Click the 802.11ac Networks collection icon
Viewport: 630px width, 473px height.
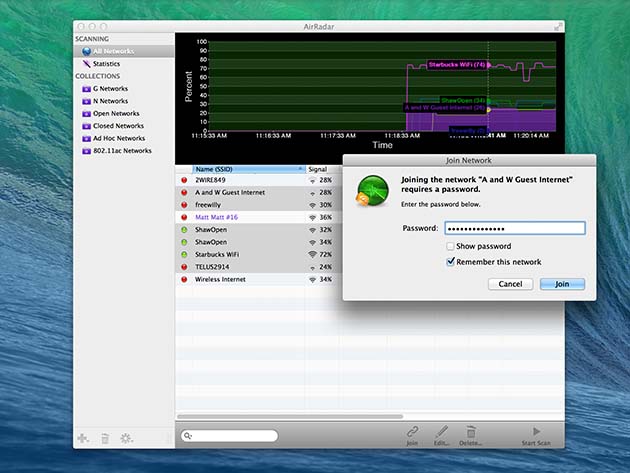click(86, 151)
